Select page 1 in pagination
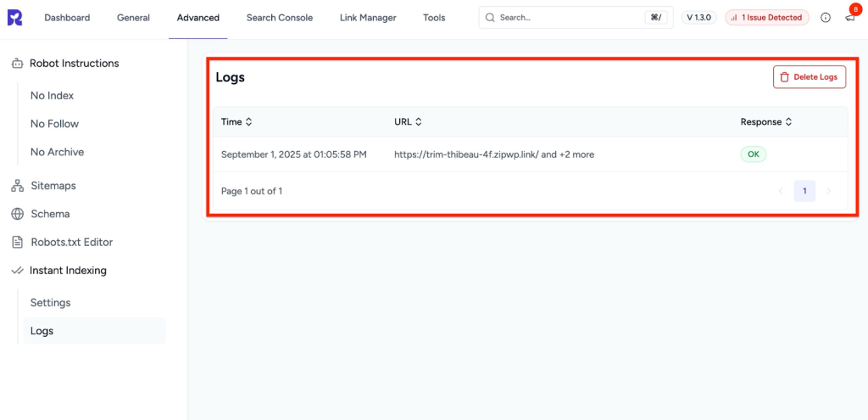 [x=805, y=191]
